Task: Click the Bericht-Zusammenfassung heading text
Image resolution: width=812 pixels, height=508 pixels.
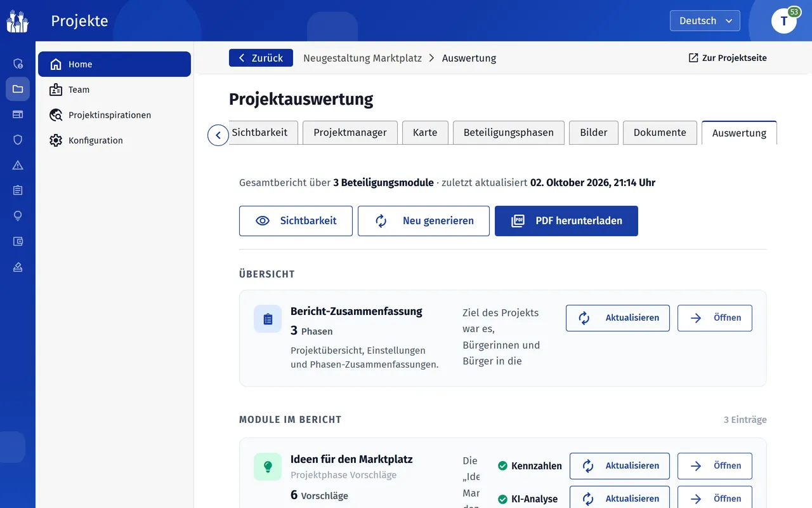Action: (357, 311)
